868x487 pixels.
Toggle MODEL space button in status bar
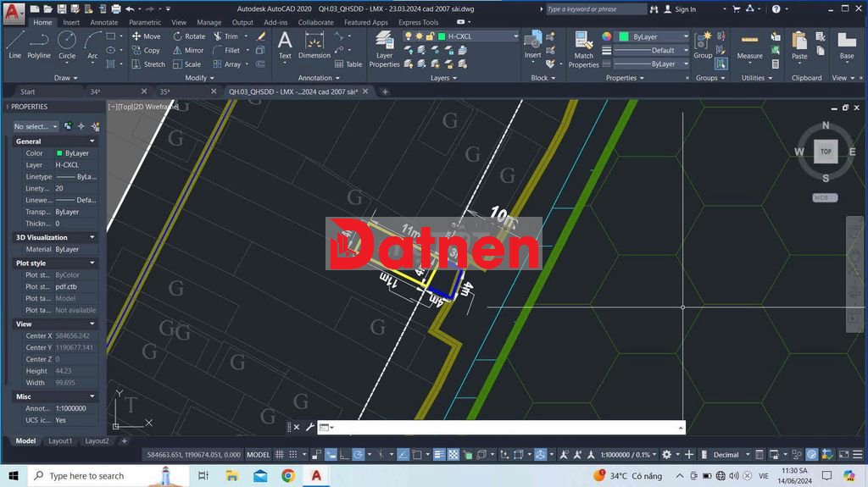click(x=258, y=455)
